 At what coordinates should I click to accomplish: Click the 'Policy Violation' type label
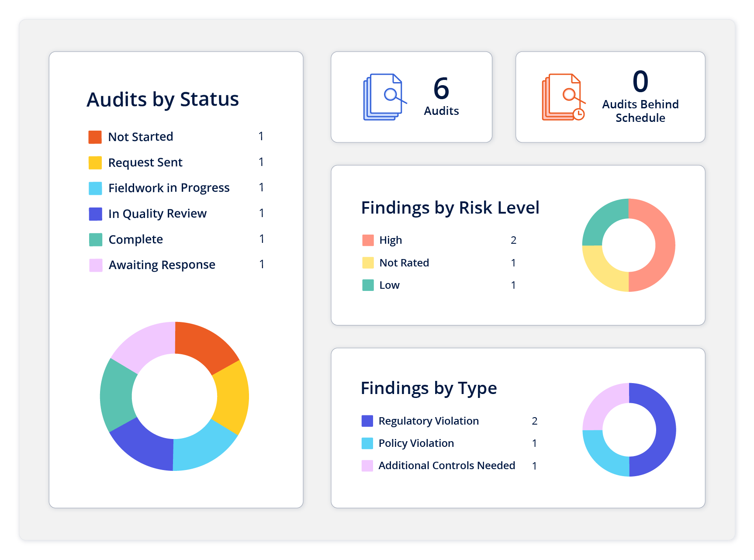point(416,443)
